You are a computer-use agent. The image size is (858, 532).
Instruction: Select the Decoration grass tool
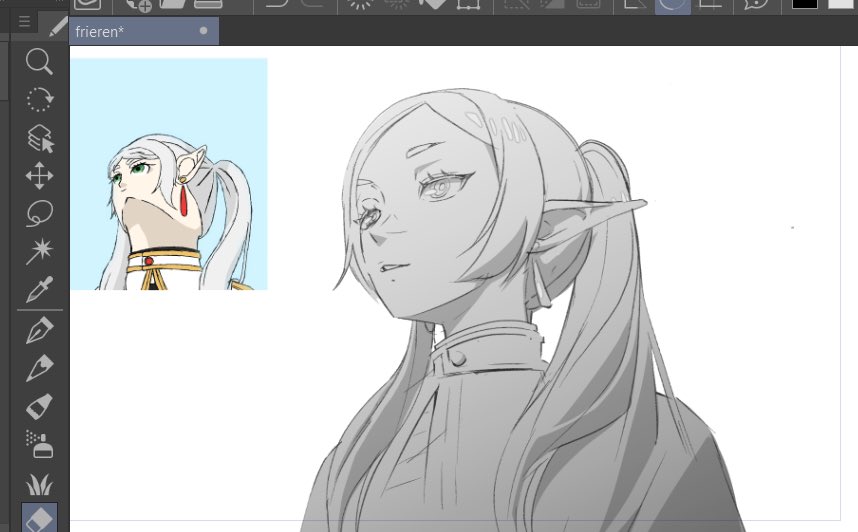39,484
